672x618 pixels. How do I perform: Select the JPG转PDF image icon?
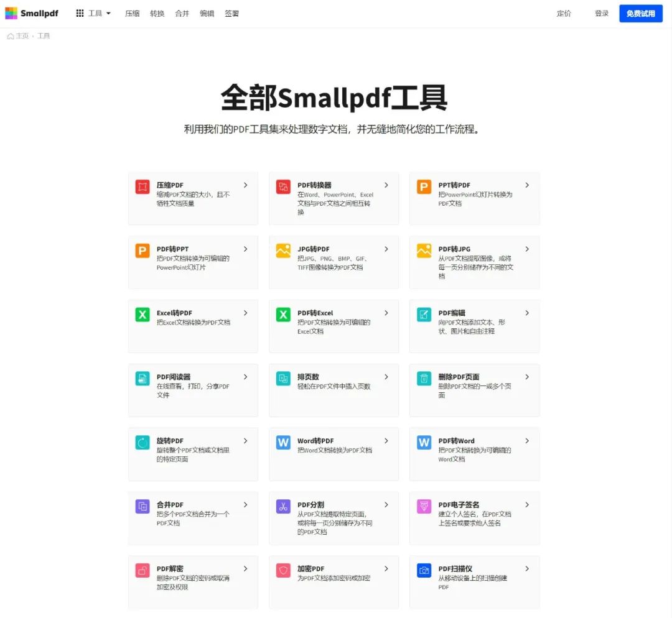[282, 250]
